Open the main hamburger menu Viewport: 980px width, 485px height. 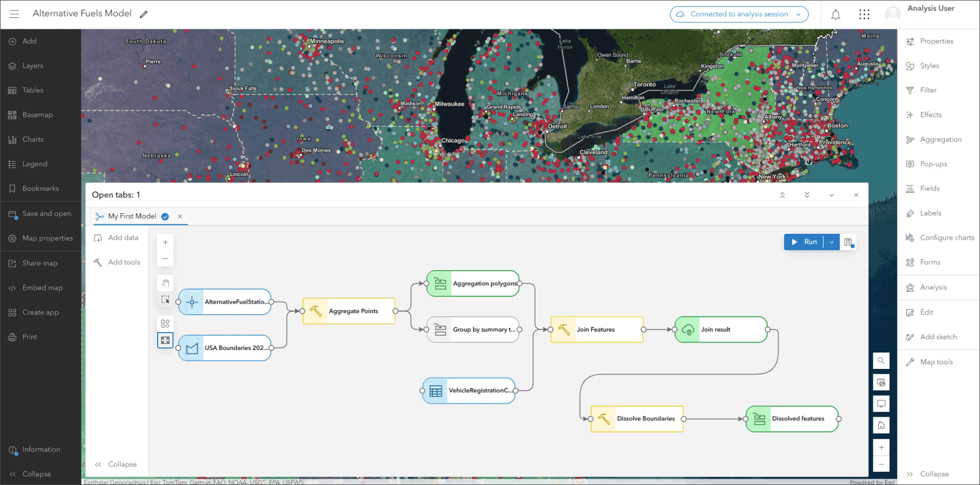click(14, 14)
